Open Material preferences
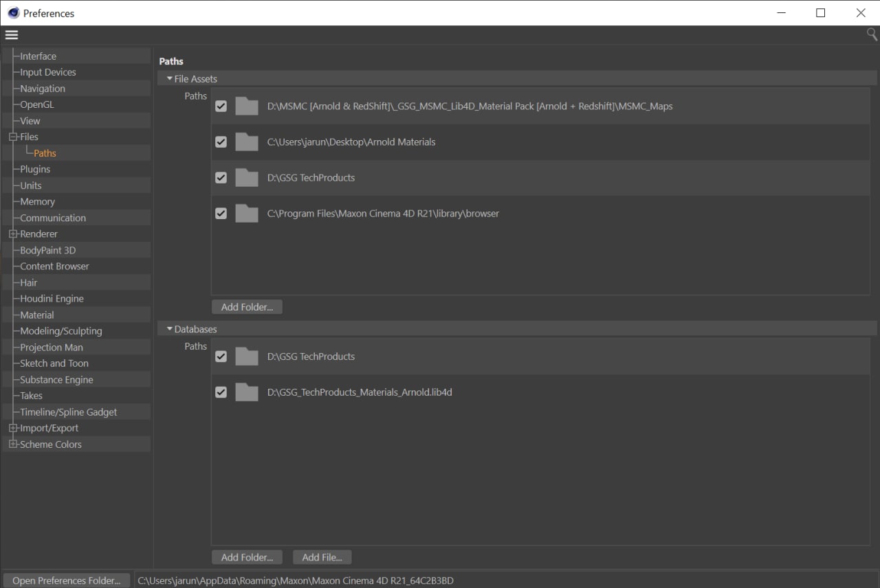Viewport: 880px width, 588px height. (x=36, y=315)
